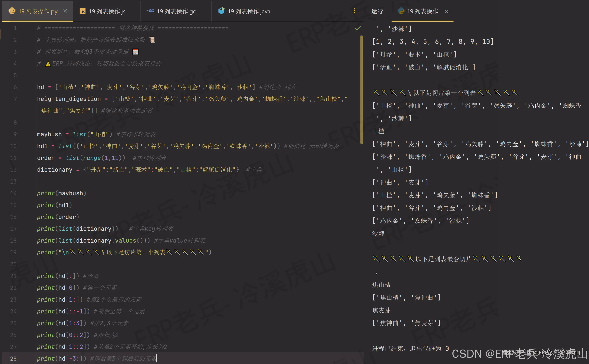Click the warning triangle on line 4

pyautogui.click(x=48, y=64)
